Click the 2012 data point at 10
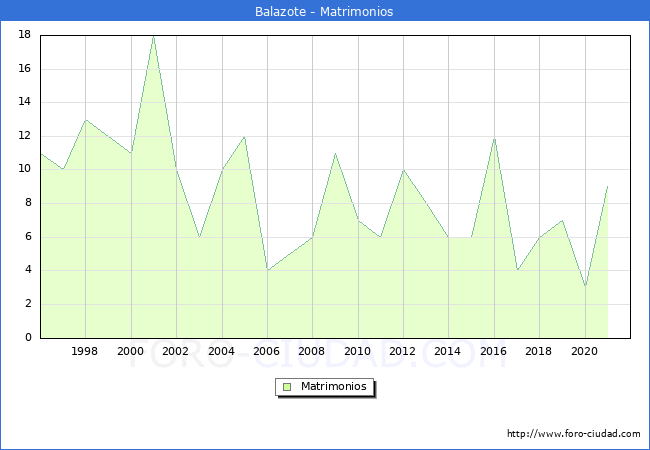Image resolution: width=650 pixels, height=450 pixels. coord(403,170)
